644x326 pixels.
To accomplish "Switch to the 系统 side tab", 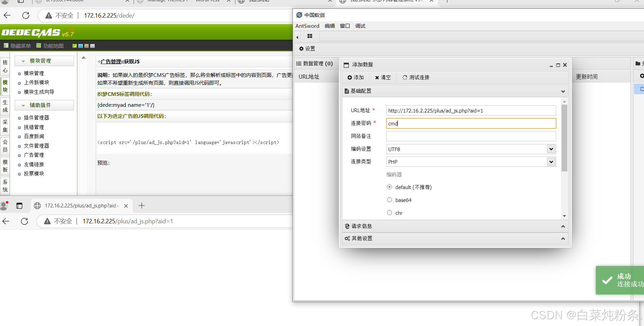I will pyautogui.click(x=5, y=186).
